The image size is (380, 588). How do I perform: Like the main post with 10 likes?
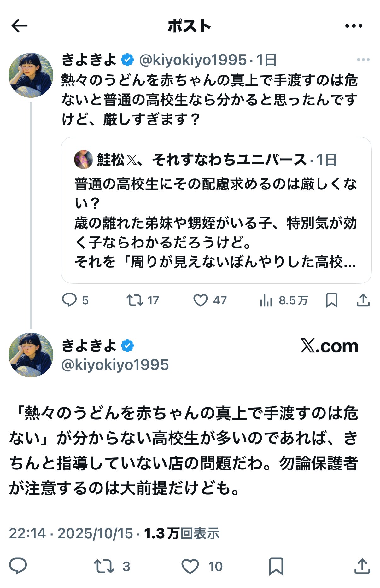(x=190, y=566)
